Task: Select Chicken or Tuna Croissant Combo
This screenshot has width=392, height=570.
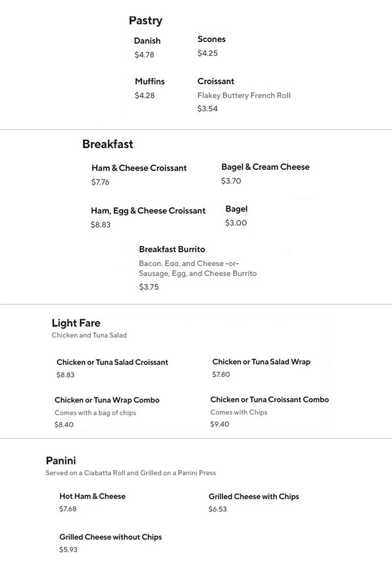Action: pos(269,400)
